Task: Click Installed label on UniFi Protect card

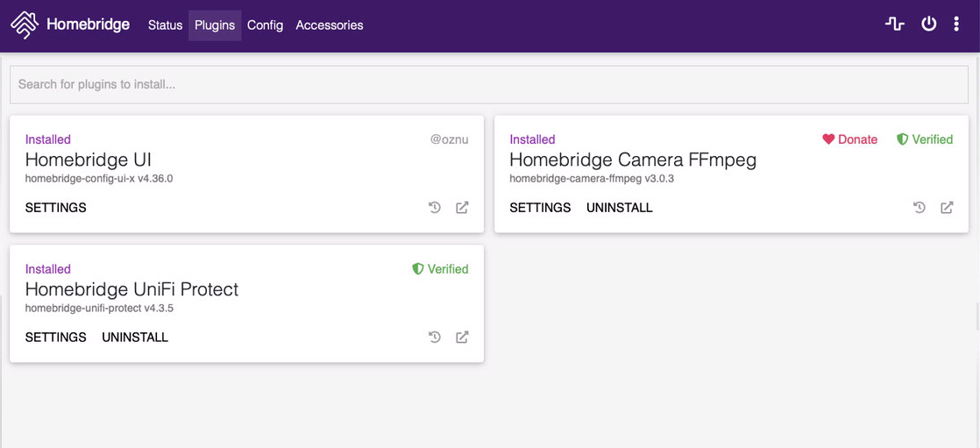Action: (48, 269)
